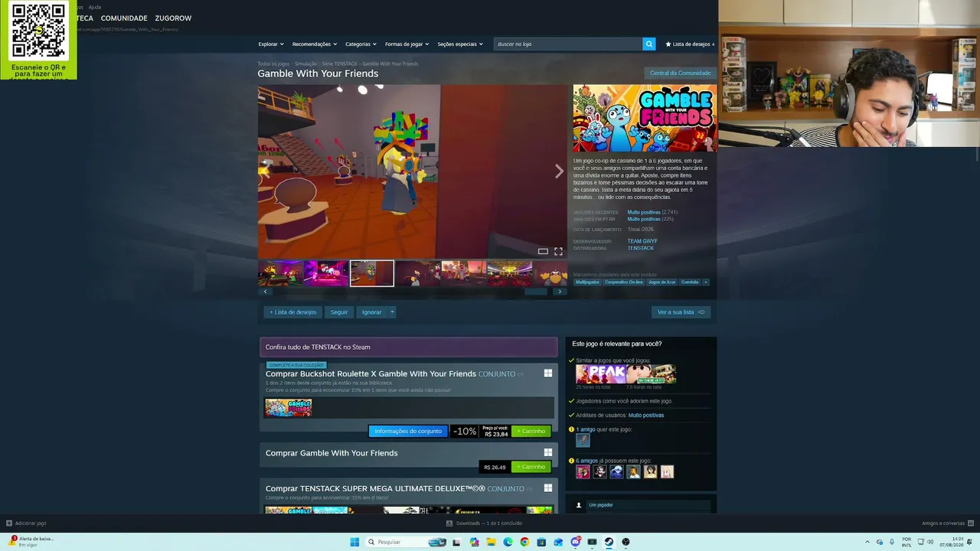Screen dimensions: 980x551
Task: Open the Um jogador feature icon
Action: 579,505
